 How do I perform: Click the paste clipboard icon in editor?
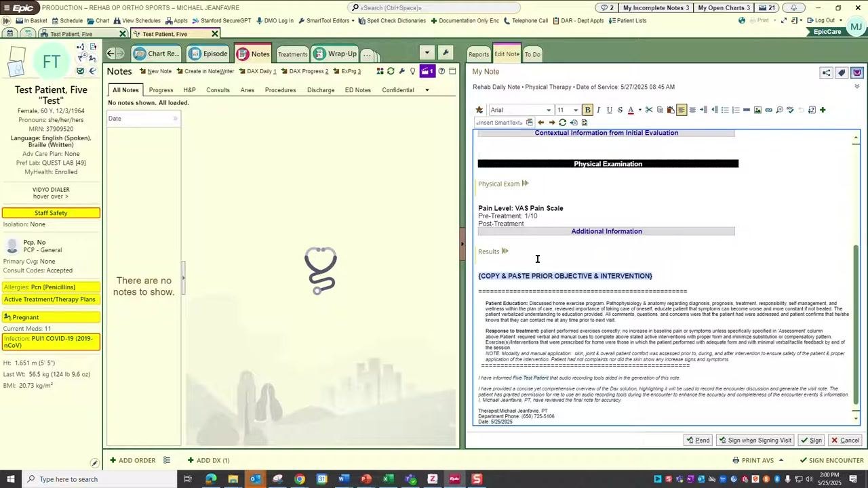[671, 110]
